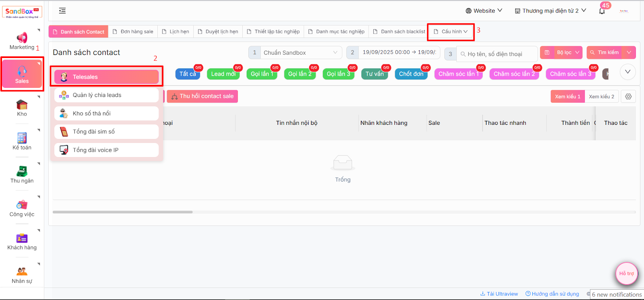Open the Chuẩn Sandbox dropdown

click(x=300, y=53)
